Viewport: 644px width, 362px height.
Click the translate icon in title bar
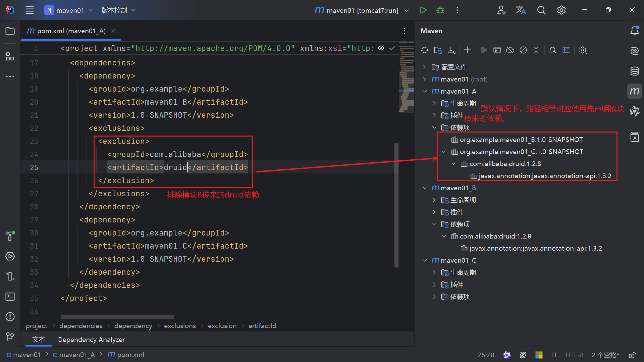coord(521,10)
